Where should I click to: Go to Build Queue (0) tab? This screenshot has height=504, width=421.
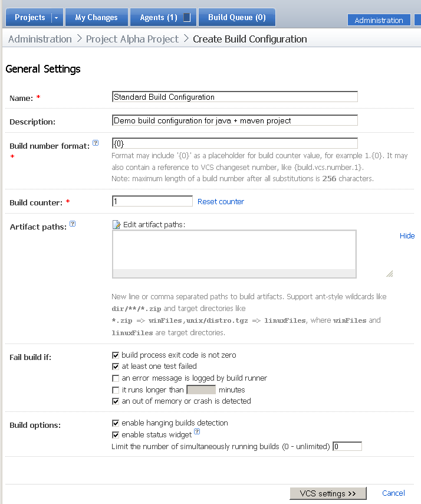(237, 17)
